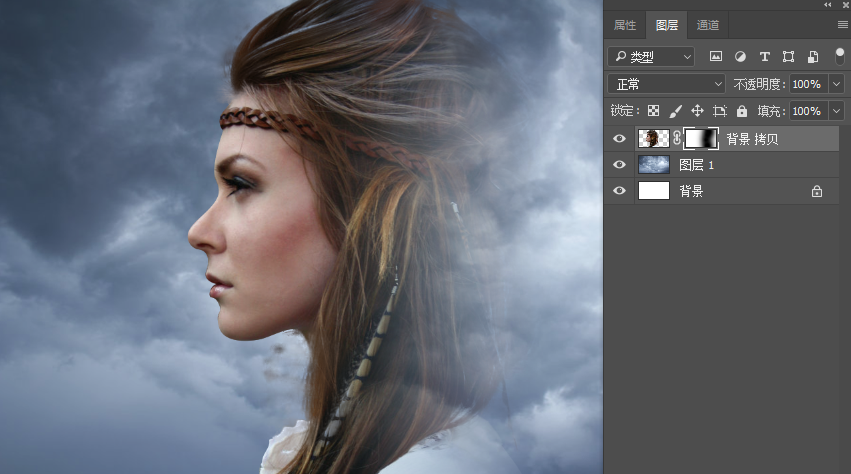Click the lock position move icon

[x=697, y=111]
